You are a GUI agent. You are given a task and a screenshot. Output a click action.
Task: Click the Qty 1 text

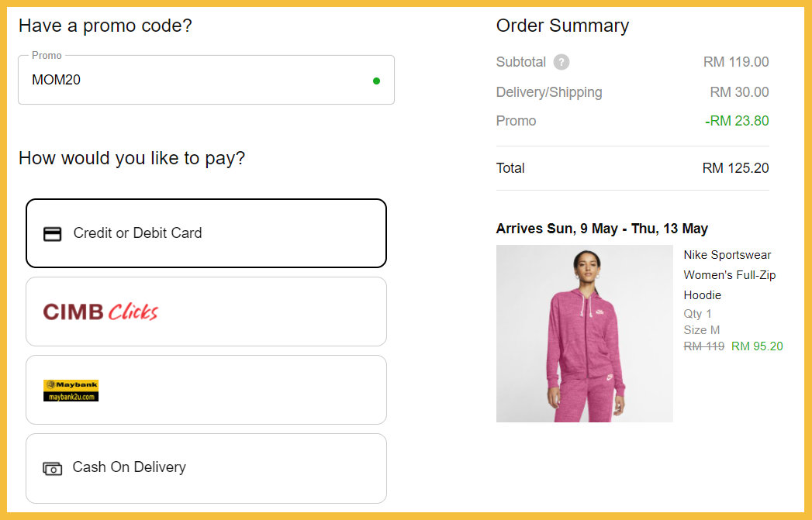click(x=697, y=314)
